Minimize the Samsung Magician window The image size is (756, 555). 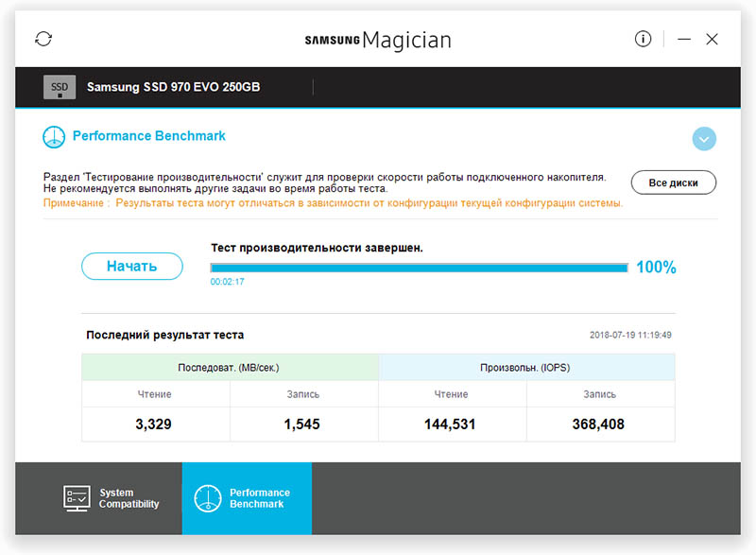683,39
